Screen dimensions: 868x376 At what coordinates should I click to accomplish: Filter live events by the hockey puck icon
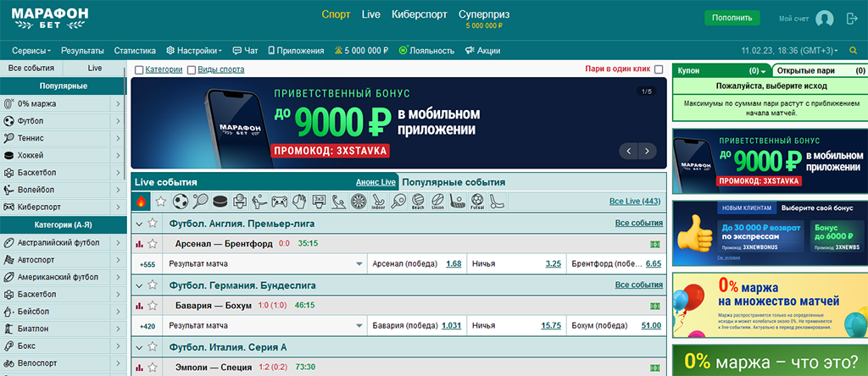pyautogui.click(x=220, y=202)
